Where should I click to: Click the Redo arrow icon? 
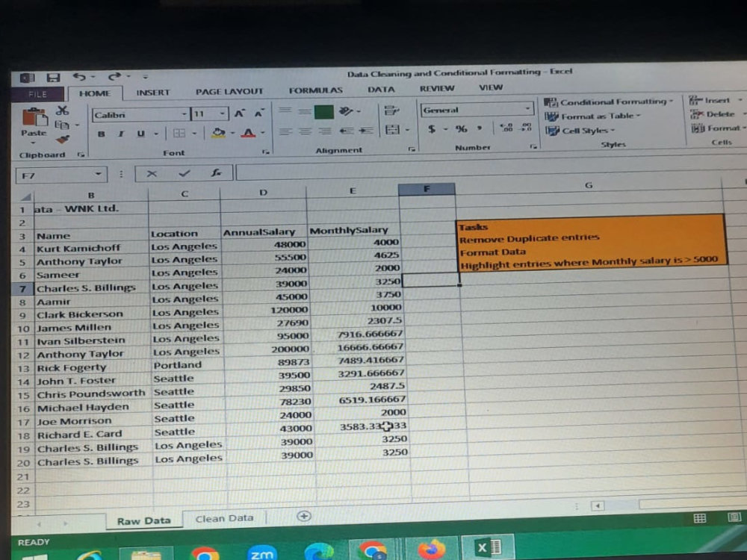tap(114, 76)
